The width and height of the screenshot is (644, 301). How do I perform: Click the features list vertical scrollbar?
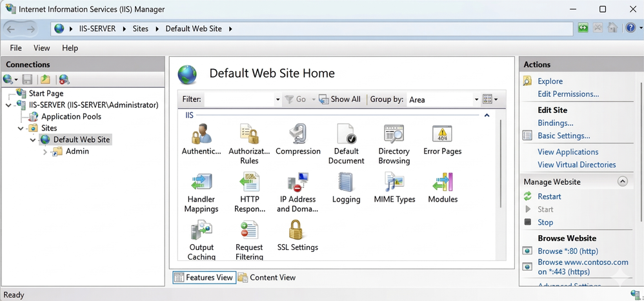(500, 163)
